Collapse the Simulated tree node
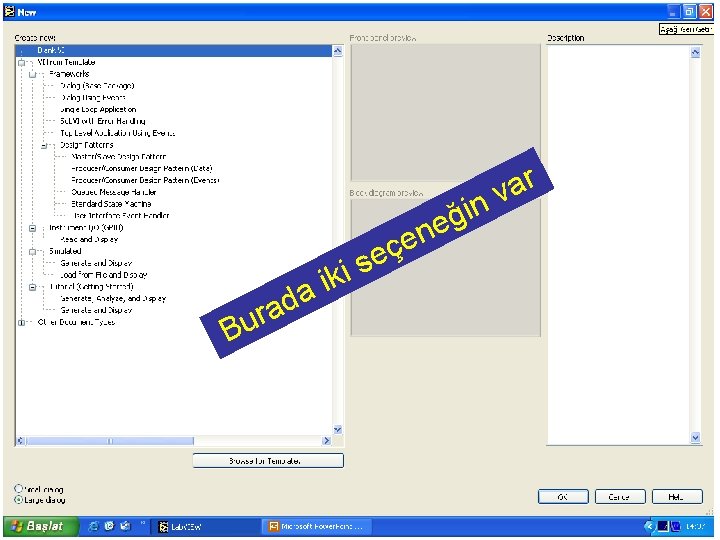720x540 pixels. (32, 252)
